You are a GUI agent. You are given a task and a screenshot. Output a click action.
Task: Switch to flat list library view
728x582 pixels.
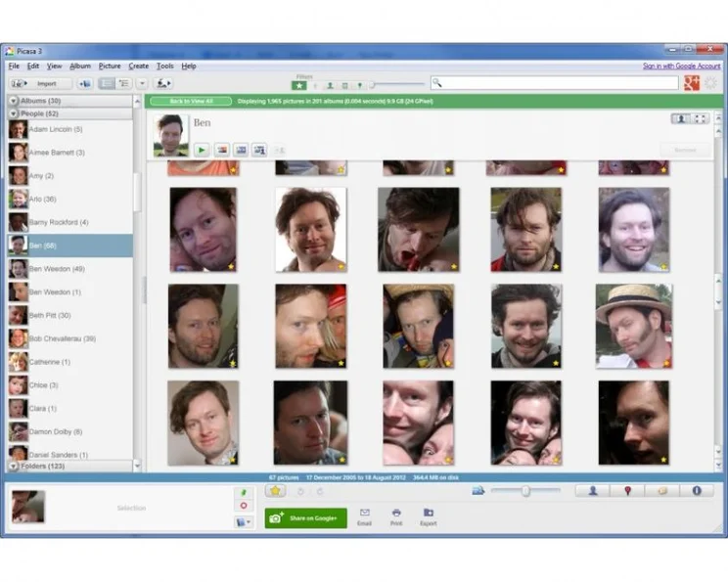click(x=108, y=84)
